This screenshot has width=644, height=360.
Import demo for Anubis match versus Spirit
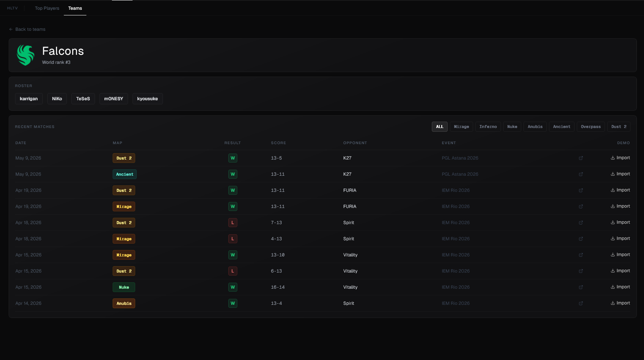tap(620, 303)
